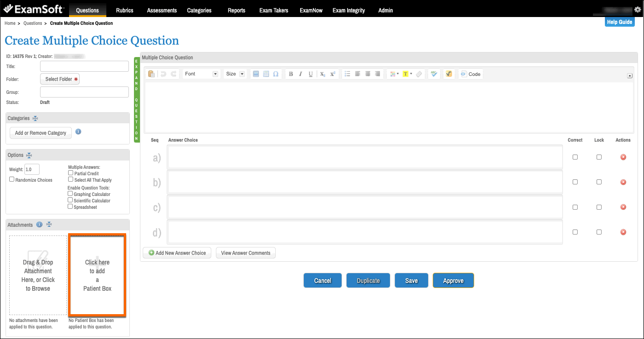
Task: Open the Assessments menu
Action: [x=162, y=10]
